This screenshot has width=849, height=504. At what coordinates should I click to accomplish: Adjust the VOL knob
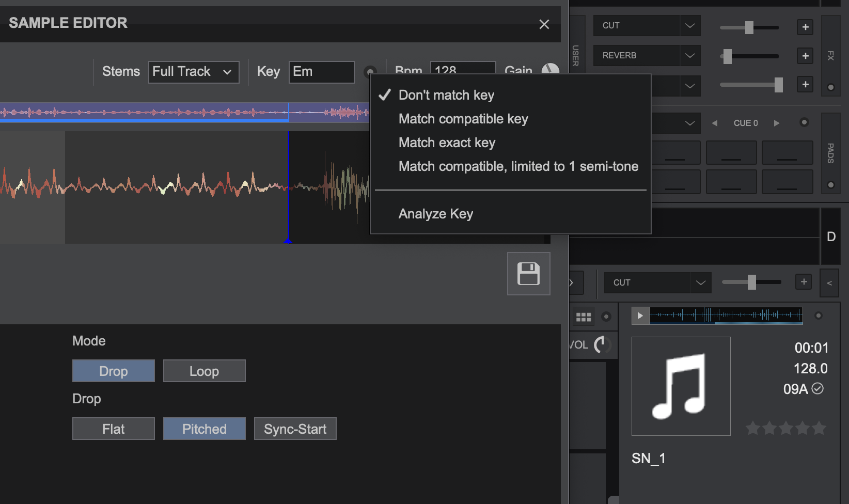tap(602, 344)
